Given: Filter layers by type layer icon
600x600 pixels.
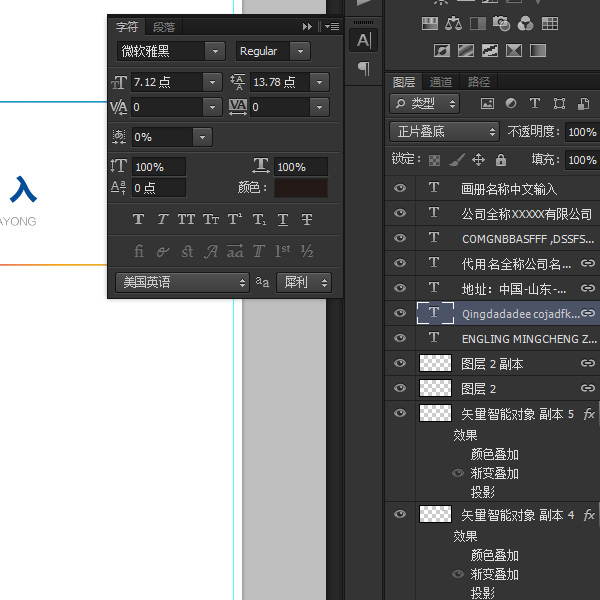Looking at the screenshot, I should (535, 103).
